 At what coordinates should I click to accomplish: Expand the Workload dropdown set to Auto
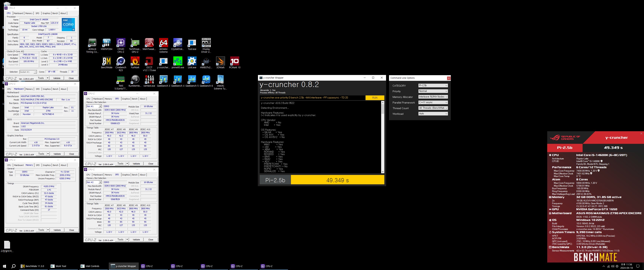pyautogui.click(x=433, y=114)
